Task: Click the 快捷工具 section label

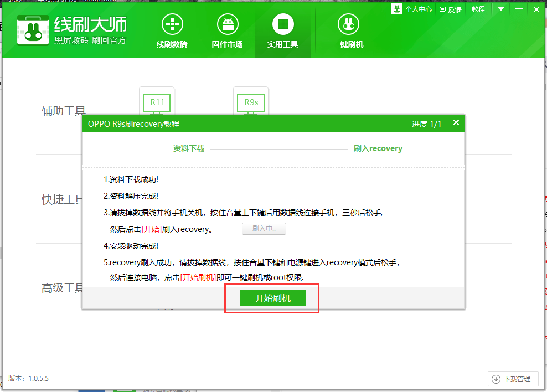Action: (63, 199)
